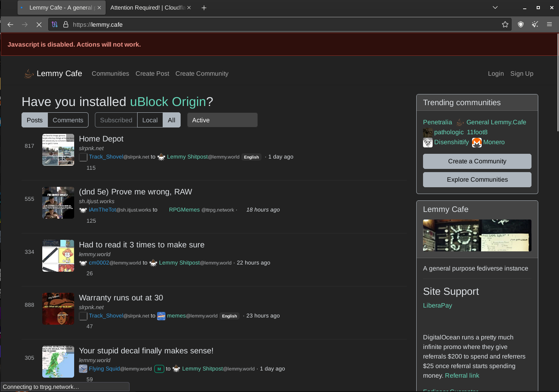Bookmark this page with the star icon

505,24
